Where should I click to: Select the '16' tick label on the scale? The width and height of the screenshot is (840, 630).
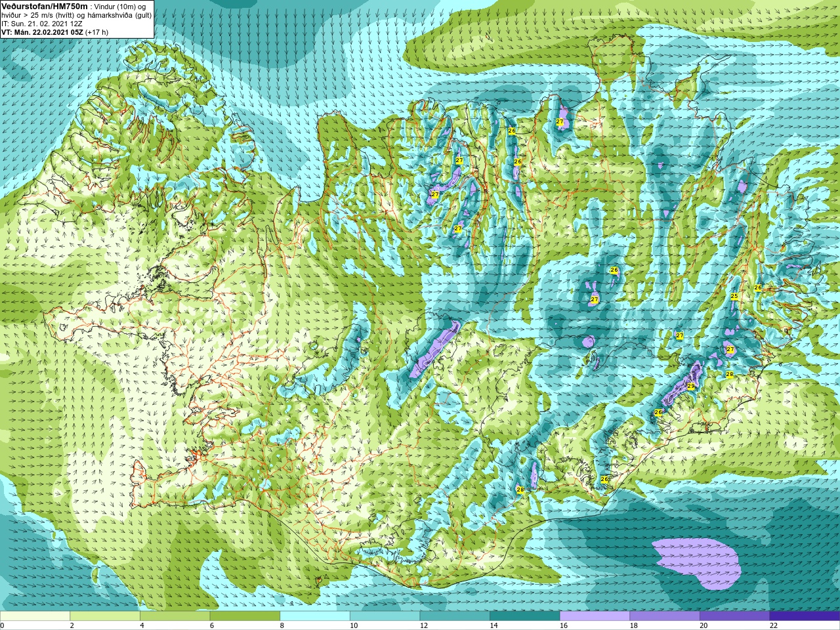564,625
